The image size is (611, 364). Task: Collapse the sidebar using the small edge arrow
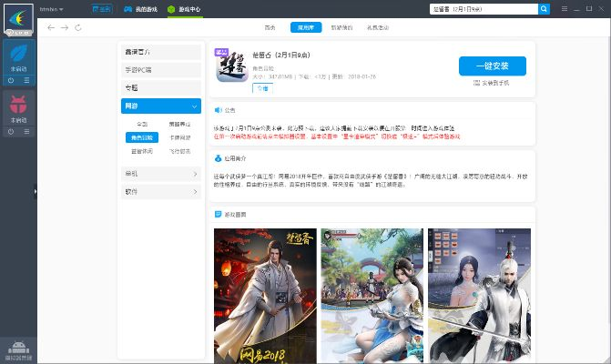[x=36, y=191]
